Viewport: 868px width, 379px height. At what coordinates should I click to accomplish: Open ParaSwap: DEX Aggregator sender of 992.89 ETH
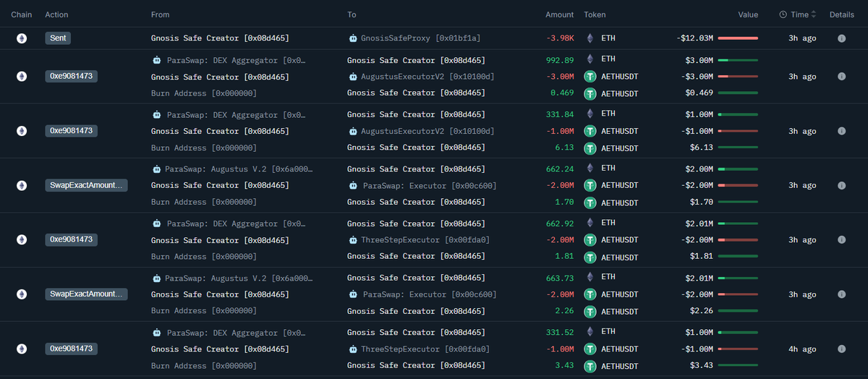(237, 60)
